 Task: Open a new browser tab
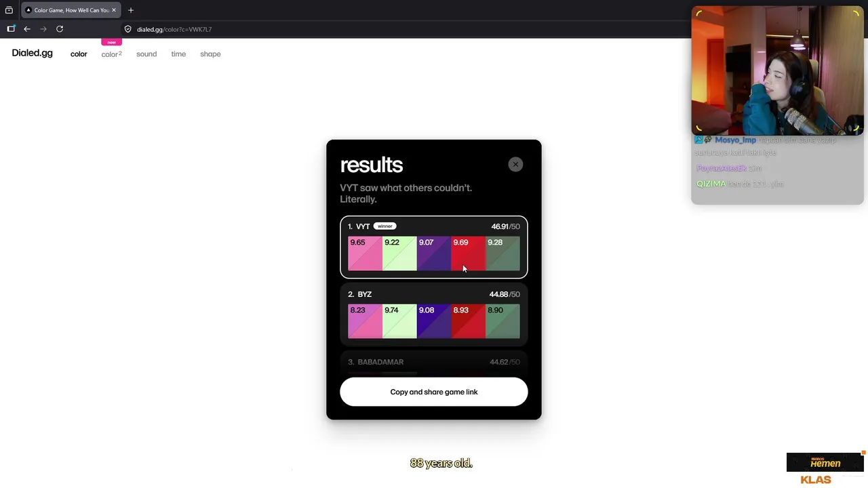pos(131,10)
